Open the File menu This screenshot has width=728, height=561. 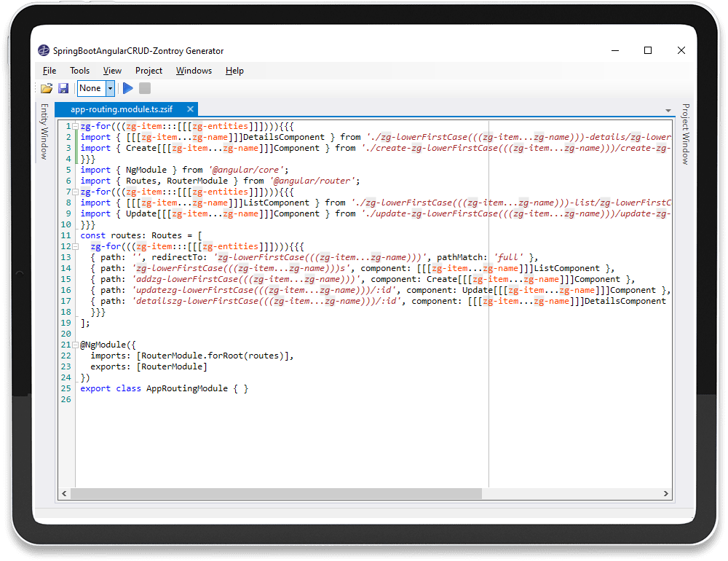(50, 71)
